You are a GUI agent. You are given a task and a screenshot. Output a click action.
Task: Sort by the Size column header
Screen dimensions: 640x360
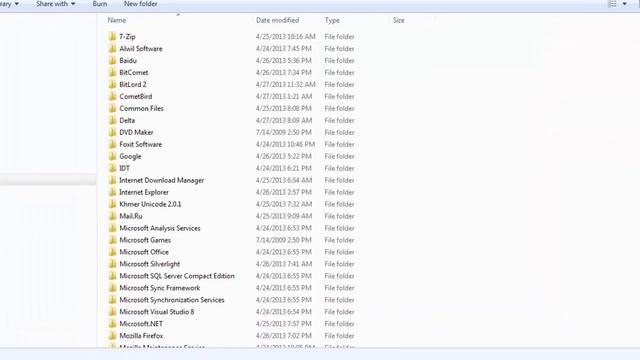pos(398,20)
